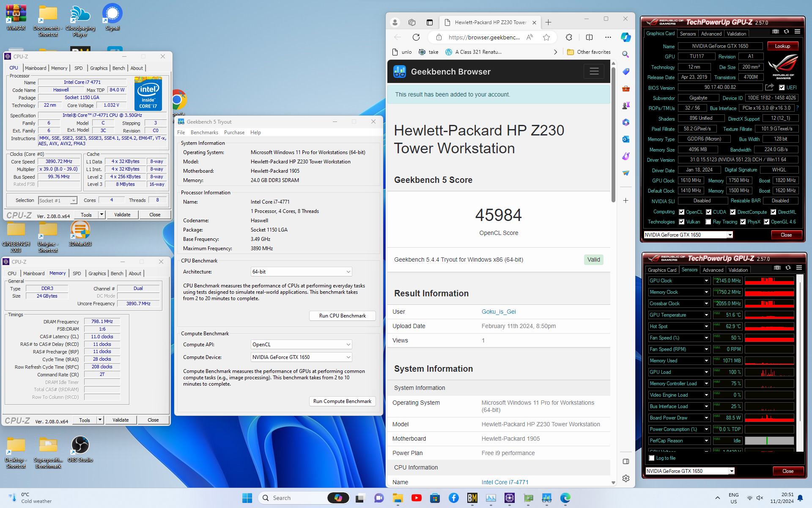The width and height of the screenshot is (812, 508).
Task: Click Lookup button in GPU-Z
Action: click(782, 46)
